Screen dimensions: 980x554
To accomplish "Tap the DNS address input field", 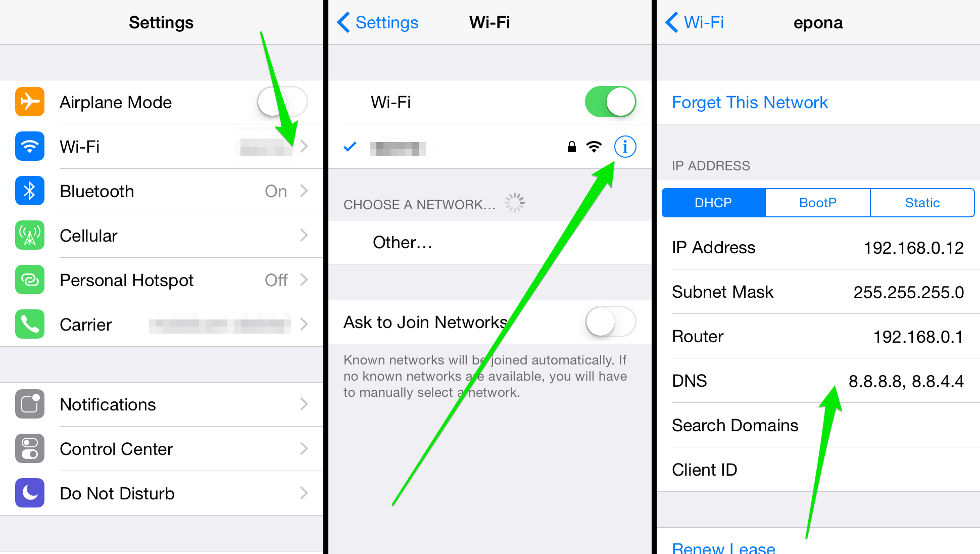I will [909, 382].
